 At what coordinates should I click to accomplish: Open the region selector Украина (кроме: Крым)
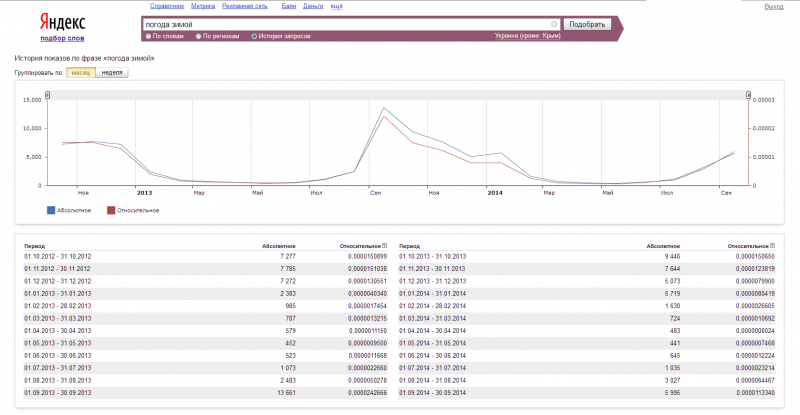pyautogui.click(x=528, y=36)
